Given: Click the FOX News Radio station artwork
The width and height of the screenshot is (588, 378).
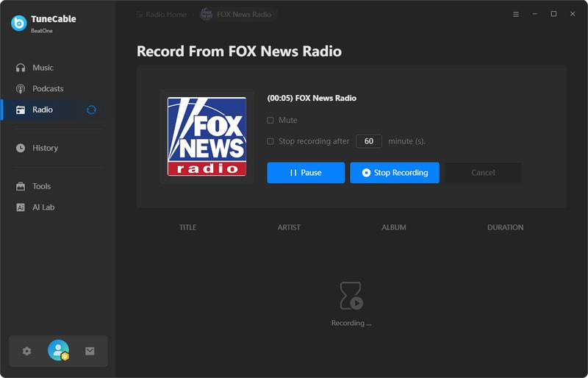Looking at the screenshot, I should pos(207,137).
